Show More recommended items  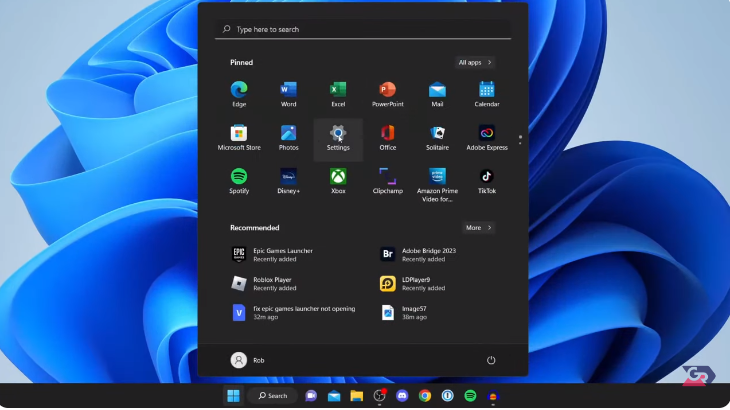point(478,228)
